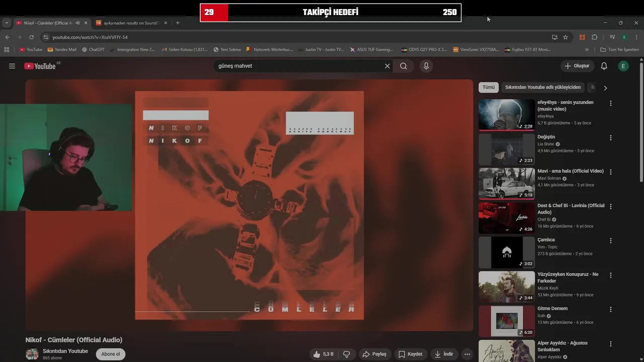
Task: Open the ChatGPT bookmark
Action: (93, 50)
